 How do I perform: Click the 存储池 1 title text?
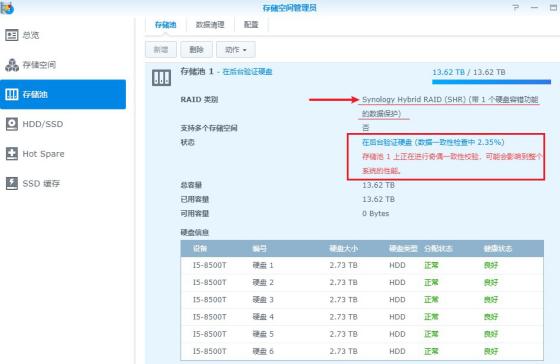pos(197,71)
